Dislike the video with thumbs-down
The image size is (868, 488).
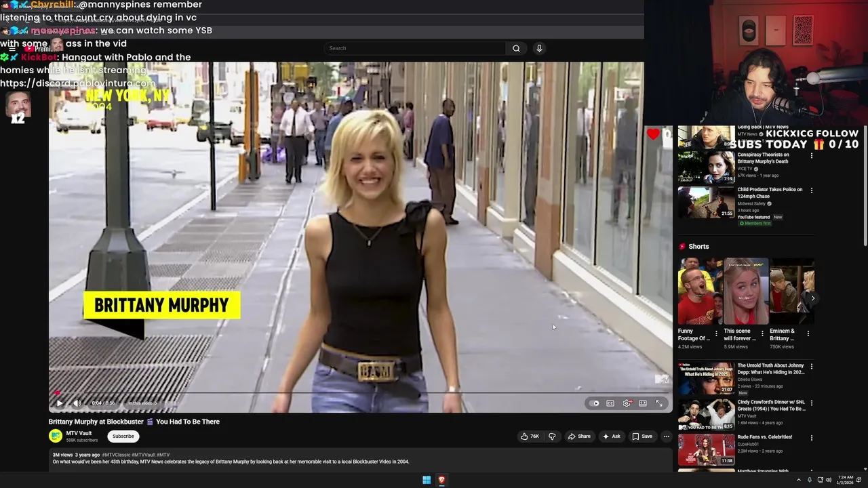(x=552, y=436)
